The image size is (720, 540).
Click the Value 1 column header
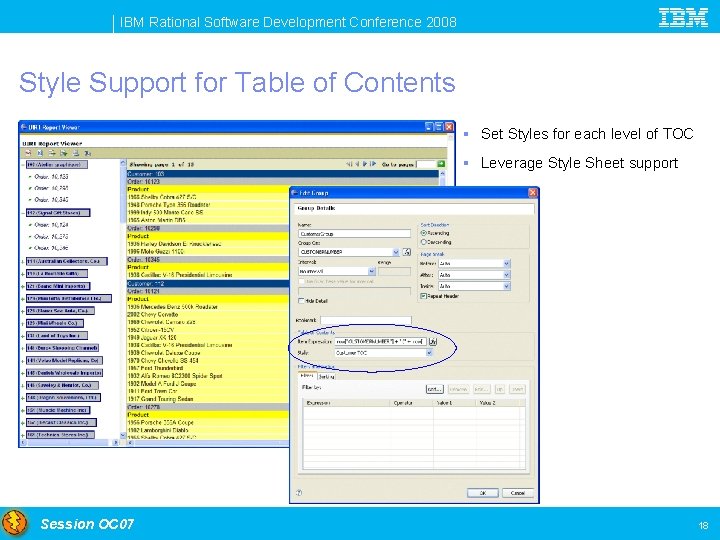(453, 403)
